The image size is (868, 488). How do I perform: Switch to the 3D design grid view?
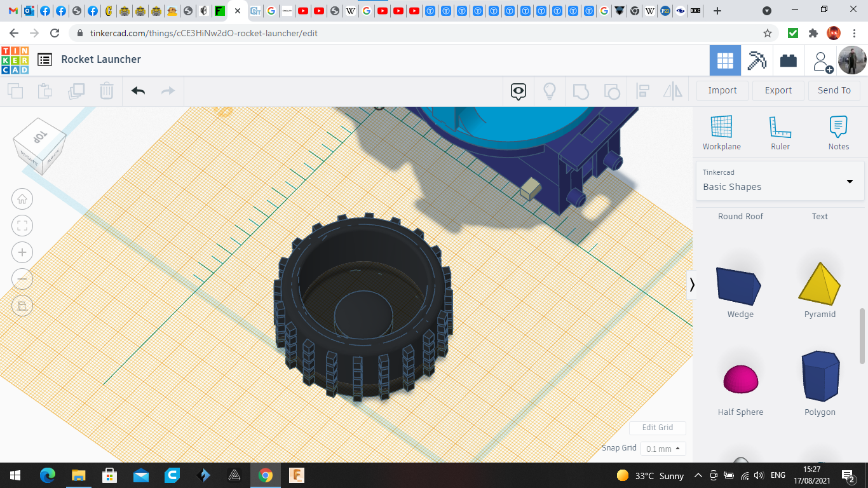pyautogui.click(x=725, y=60)
